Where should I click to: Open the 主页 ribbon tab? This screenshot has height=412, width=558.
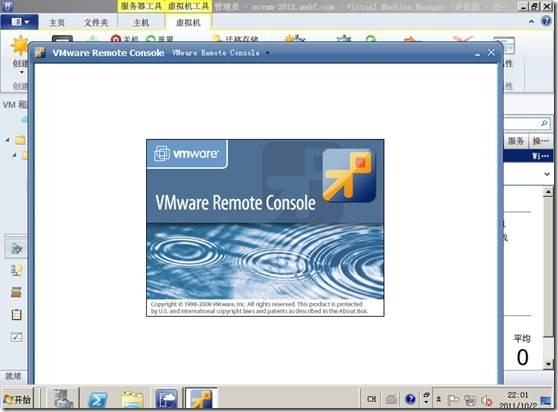click(57, 22)
